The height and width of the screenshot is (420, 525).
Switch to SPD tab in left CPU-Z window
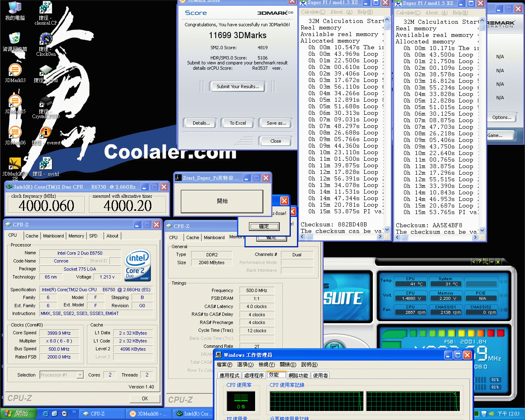coord(94,236)
